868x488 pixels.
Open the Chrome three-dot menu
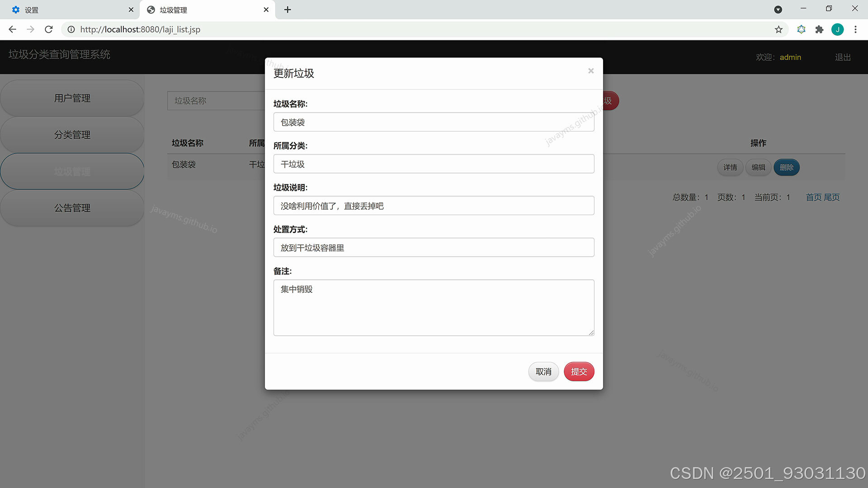pos(855,29)
